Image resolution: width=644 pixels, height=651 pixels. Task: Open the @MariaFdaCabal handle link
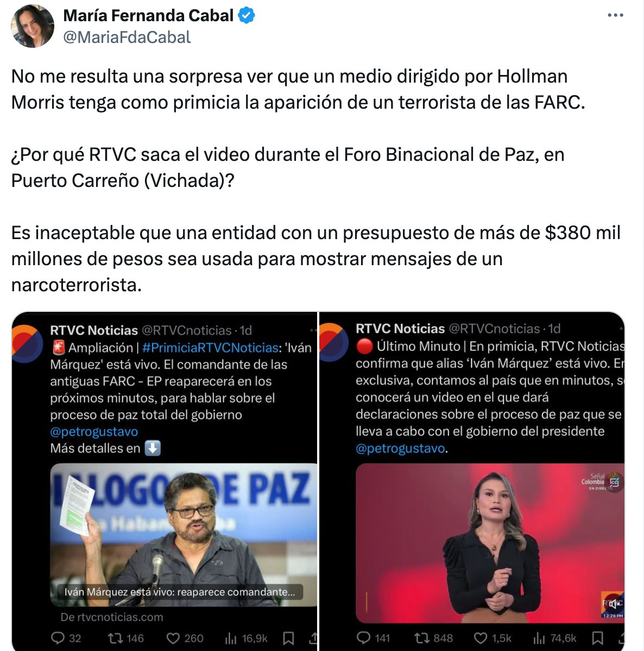[x=127, y=37]
